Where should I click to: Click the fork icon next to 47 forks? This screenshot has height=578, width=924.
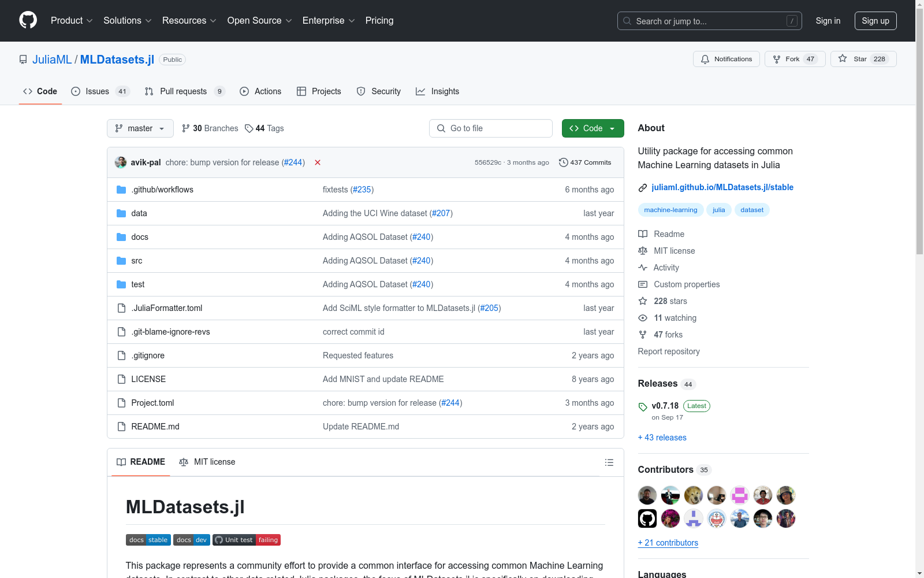tap(643, 335)
